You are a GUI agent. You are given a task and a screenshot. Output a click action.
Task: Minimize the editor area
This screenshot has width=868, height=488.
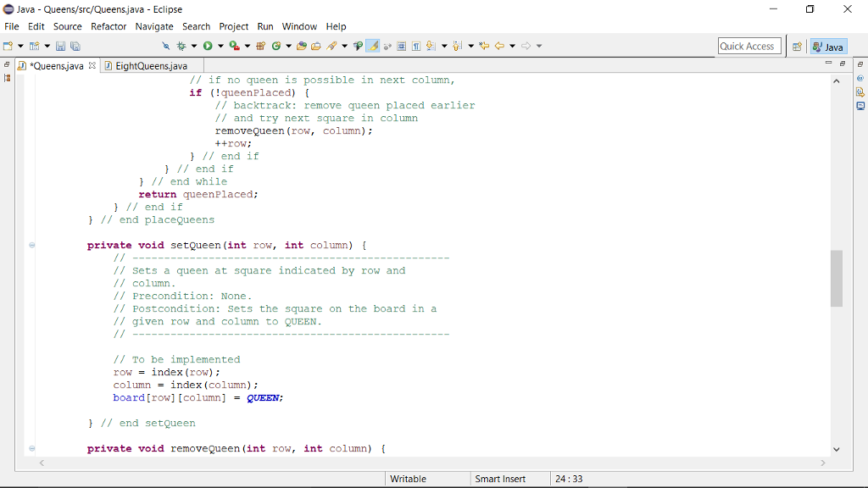[x=829, y=63]
